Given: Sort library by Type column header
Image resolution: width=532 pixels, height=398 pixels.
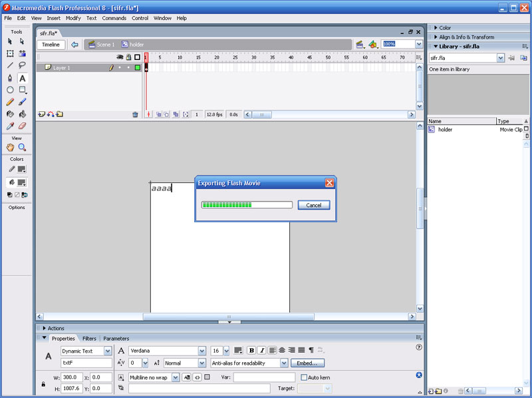Looking at the screenshot, I should 510,121.
